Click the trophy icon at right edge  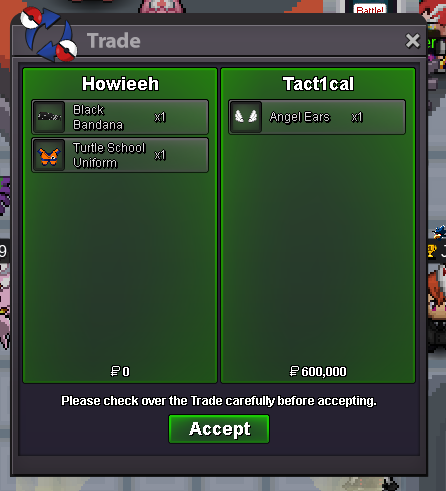click(432, 251)
